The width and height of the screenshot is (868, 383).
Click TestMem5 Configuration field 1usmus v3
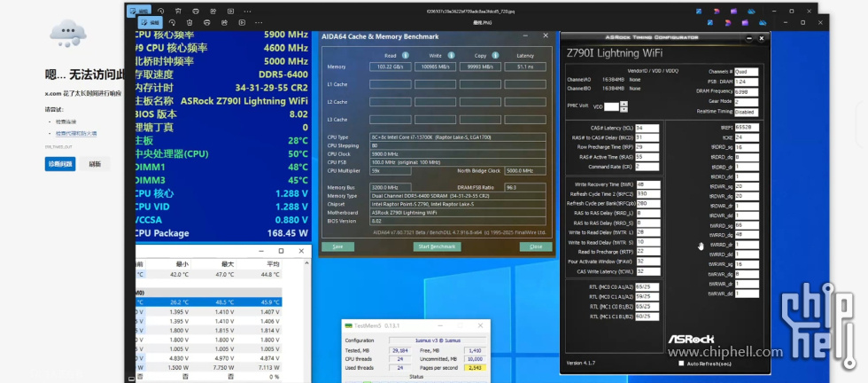coord(438,340)
